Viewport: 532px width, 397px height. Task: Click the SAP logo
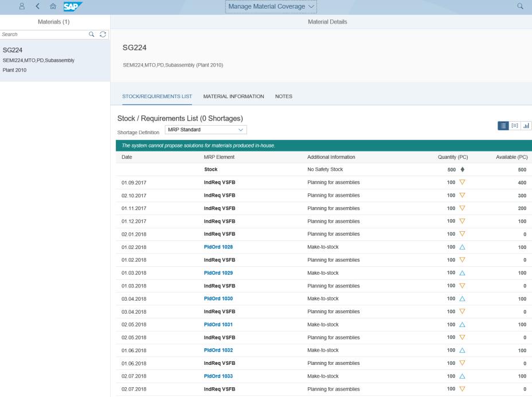tap(73, 6)
